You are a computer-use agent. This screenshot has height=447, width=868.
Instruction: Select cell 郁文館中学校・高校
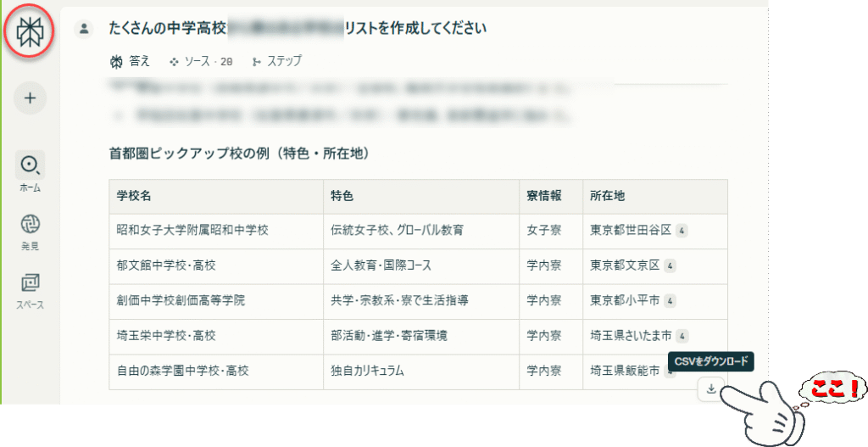(x=216, y=265)
